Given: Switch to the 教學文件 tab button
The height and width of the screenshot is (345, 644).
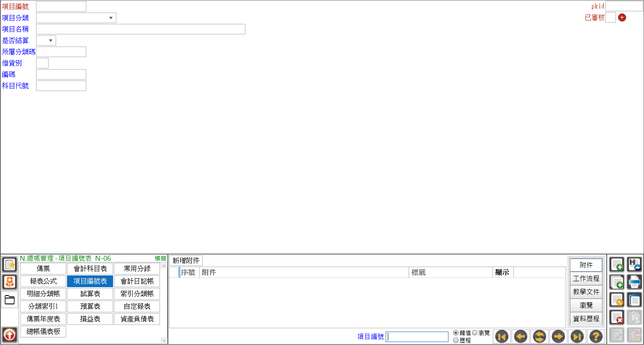Looking at the screenshot, I should 586,292.
